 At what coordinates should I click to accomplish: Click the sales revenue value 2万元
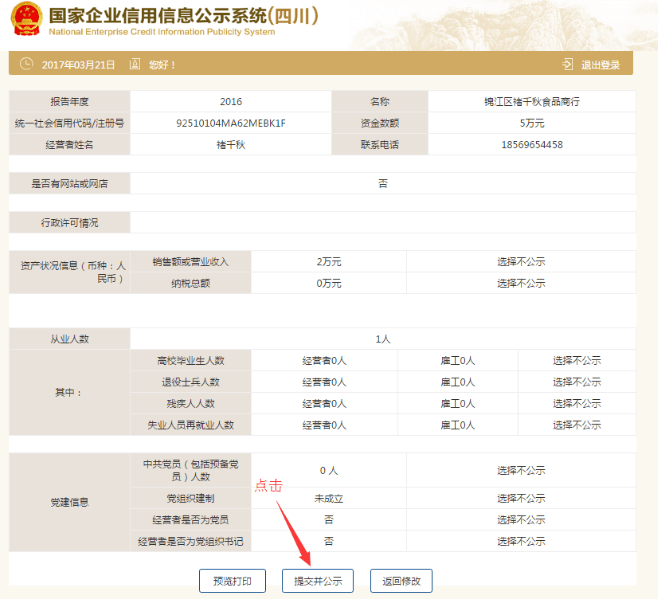point(329,262)
